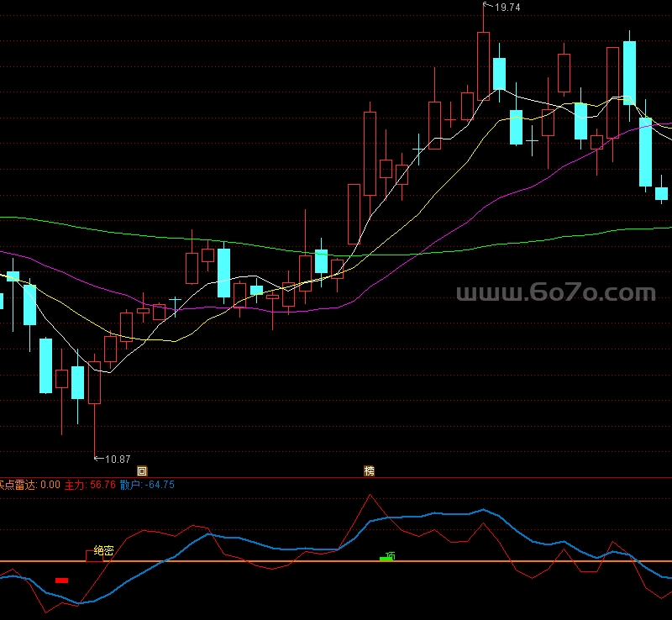Click the last small cyan candle at right edge
672x620 pixels.
tap(661, 193)
